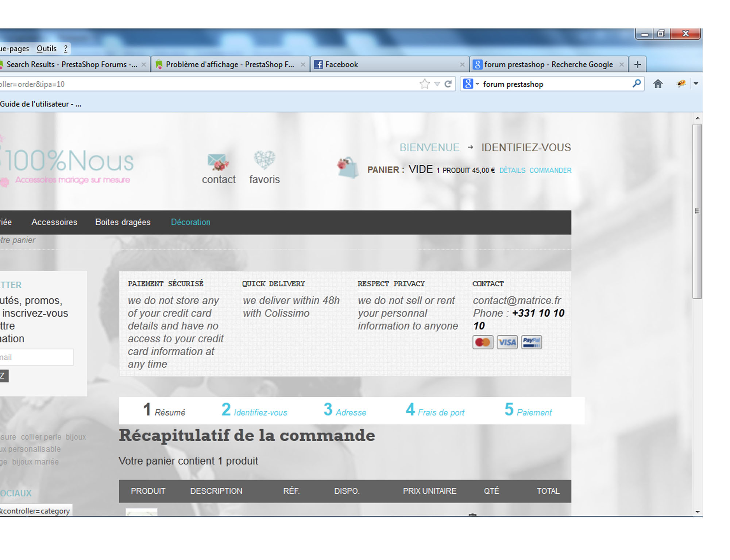This screenshot has width=730, height=560.
Task: Click the COMMANDER link in cart
Action: click(x=550, y=170)
